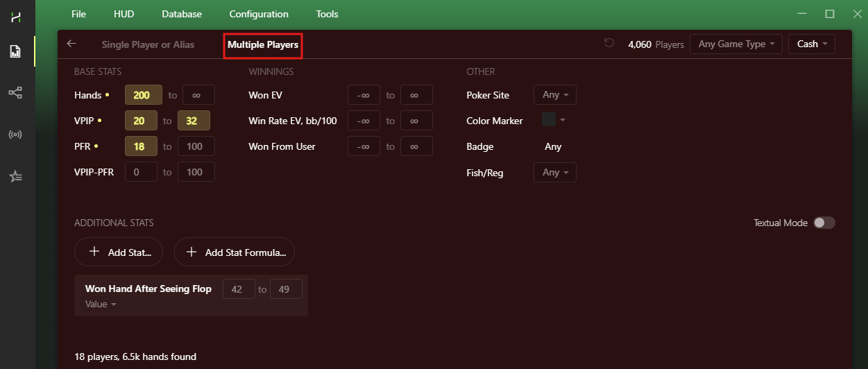This screenshot has width=868, height=369.
Task: Edit Won From User minimum field
Action: click(364, 146)
